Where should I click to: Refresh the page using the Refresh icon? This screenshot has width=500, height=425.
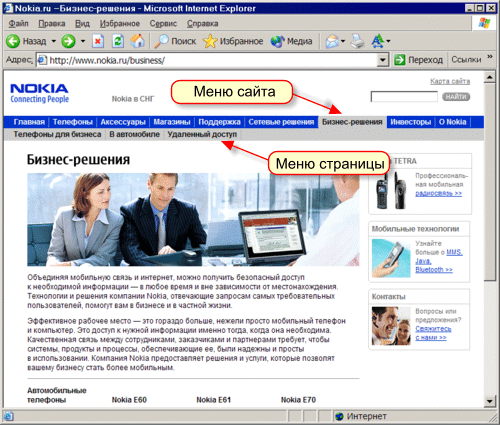click(x=118, y=41)
